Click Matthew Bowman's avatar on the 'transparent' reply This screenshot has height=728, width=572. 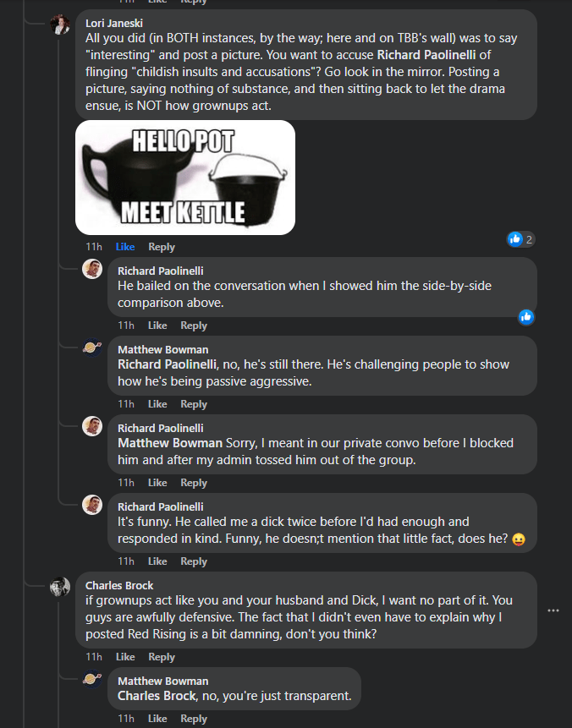point(92,680)
